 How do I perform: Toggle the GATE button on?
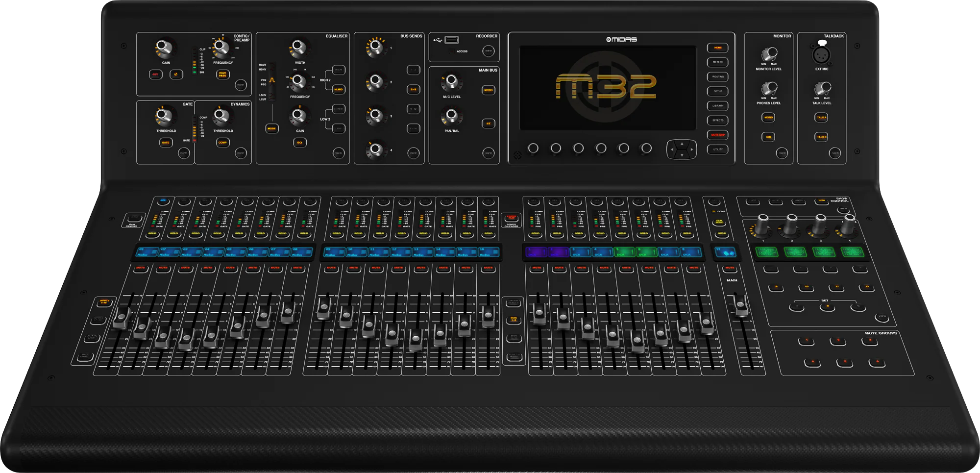[x=166, y=143]
